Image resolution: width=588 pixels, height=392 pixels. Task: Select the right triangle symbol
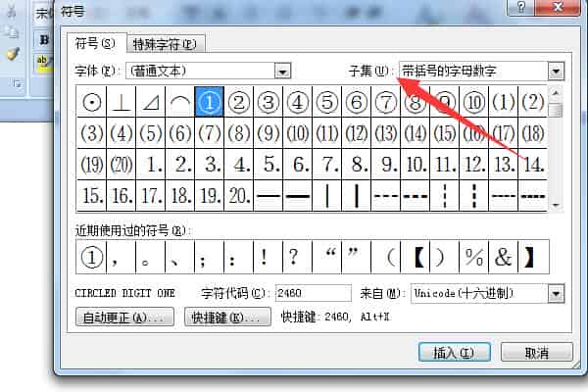coord(151,102)
